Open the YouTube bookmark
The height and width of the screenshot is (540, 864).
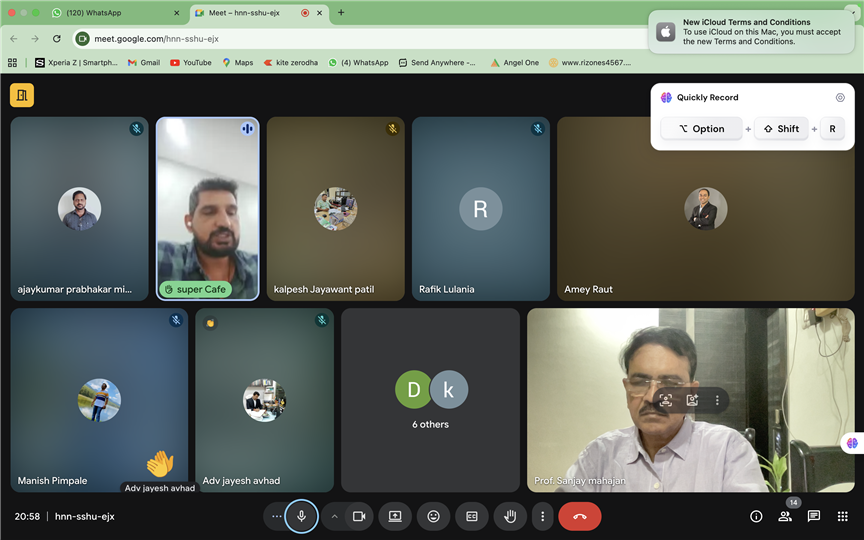click(x=190, y=62)
